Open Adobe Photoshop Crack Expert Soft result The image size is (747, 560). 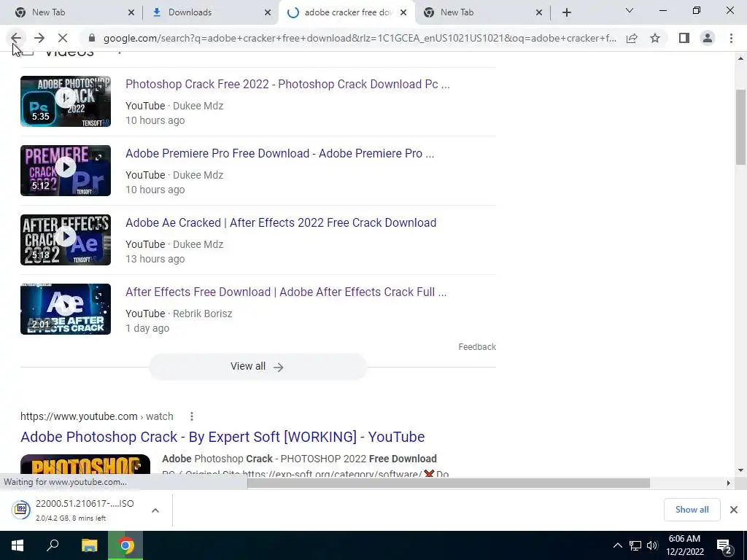222,437
